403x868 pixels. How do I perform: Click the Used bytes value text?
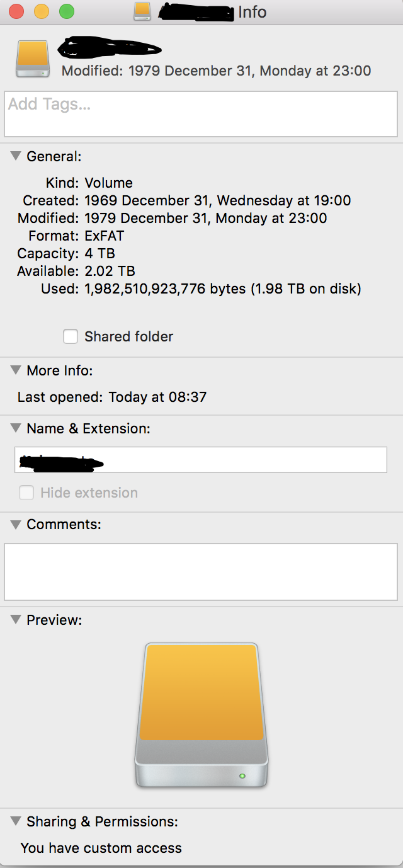pyautogui.click(x=222, y=289)
